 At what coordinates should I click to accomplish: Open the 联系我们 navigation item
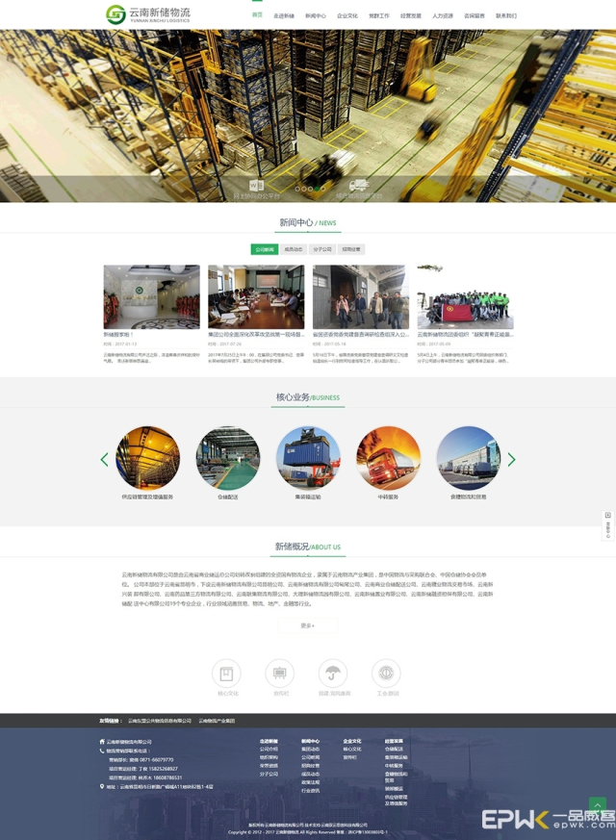505,16
